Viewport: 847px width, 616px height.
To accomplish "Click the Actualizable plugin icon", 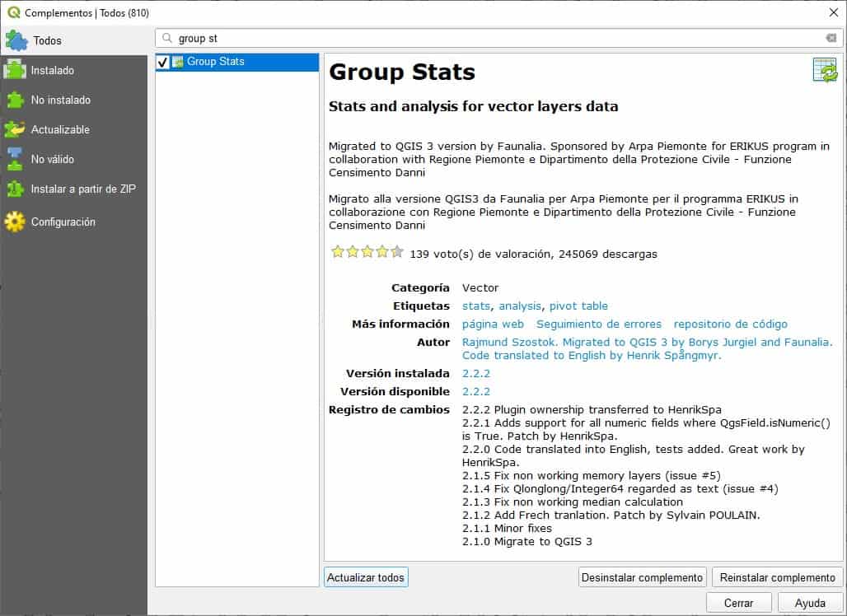I will click(x=15, y=129).
